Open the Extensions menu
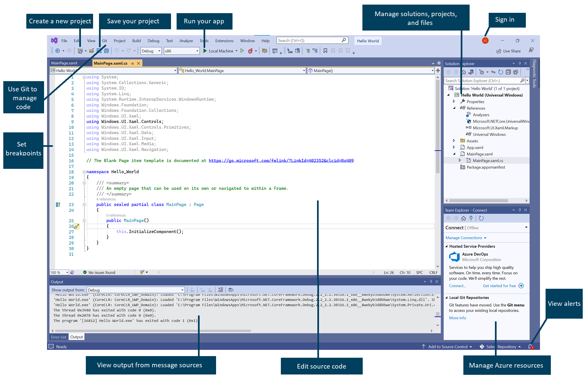 pos(224,41)
